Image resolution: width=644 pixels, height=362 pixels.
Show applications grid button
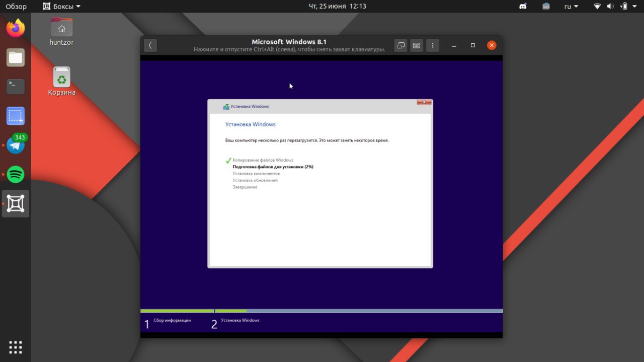pyautogui.click(x=16, y=347)
